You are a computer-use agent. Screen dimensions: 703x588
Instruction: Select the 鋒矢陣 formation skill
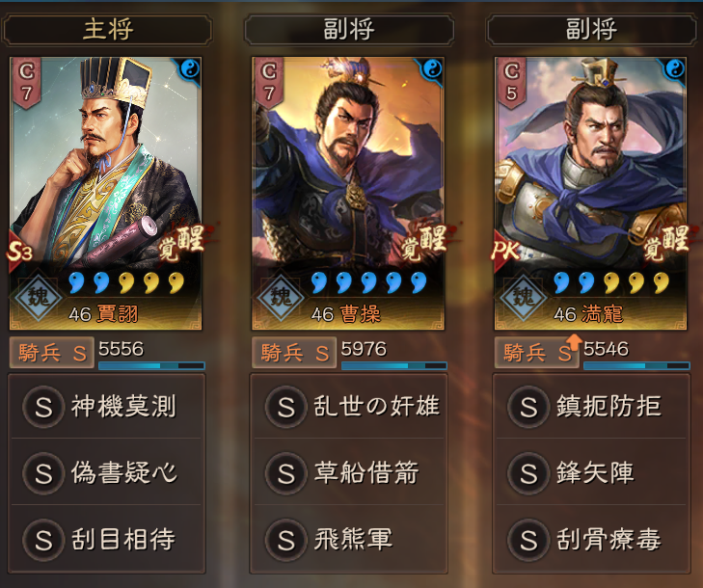[x=591, y=473]
